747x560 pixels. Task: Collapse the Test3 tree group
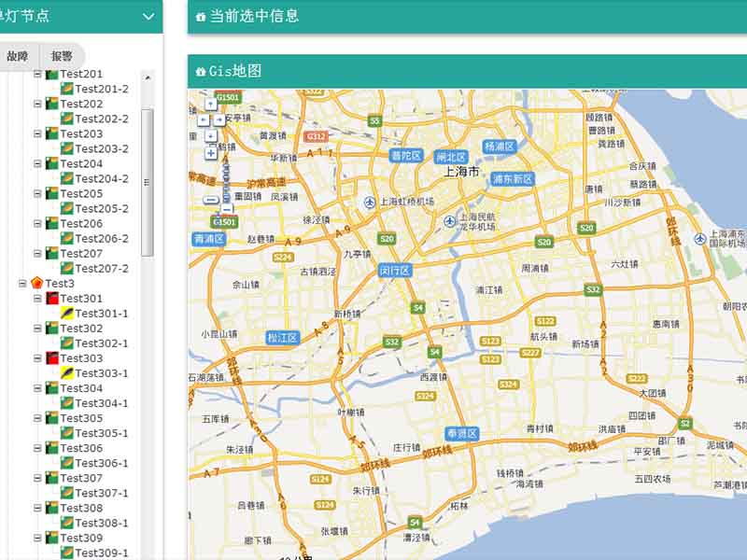click(22, 284)
